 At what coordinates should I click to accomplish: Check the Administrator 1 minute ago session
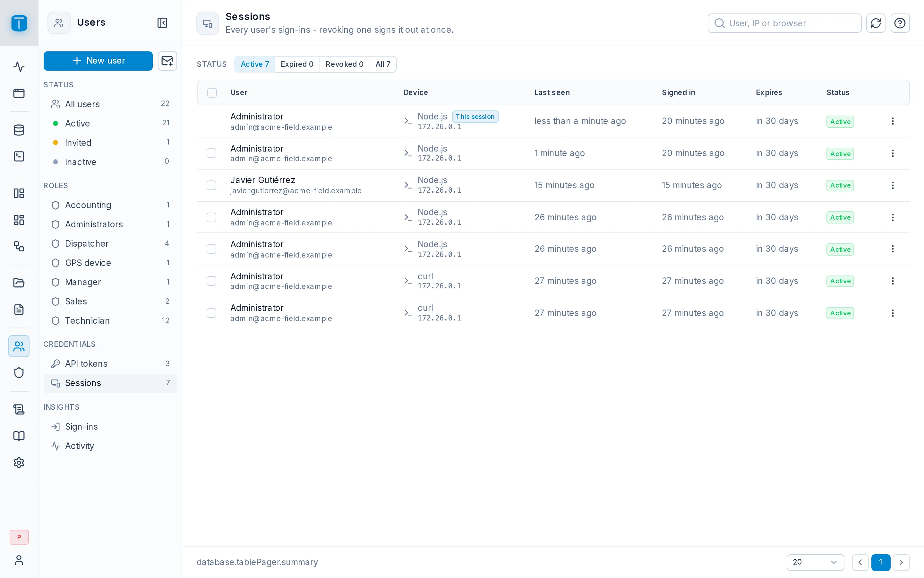pos(211,153)
